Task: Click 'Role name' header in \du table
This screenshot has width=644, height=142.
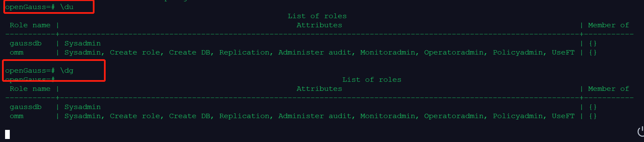Action: (x=30, y=25)
